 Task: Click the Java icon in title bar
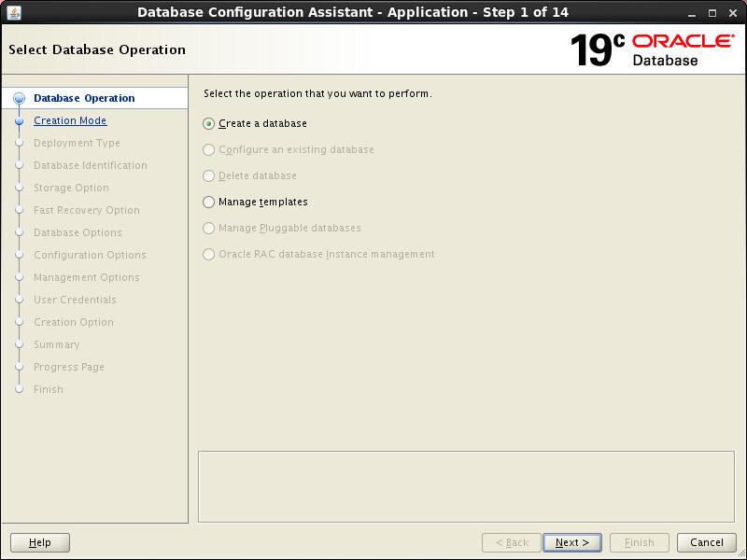13,12
